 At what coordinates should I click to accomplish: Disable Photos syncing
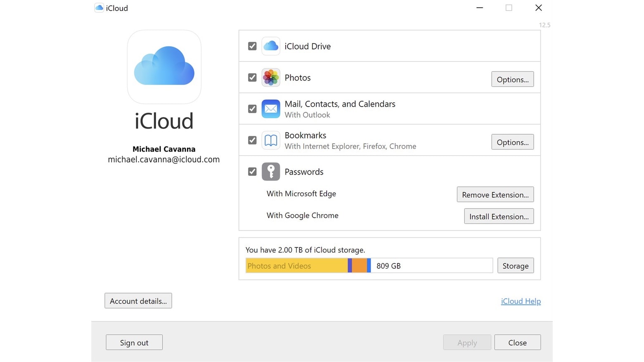tap(252, 78)
